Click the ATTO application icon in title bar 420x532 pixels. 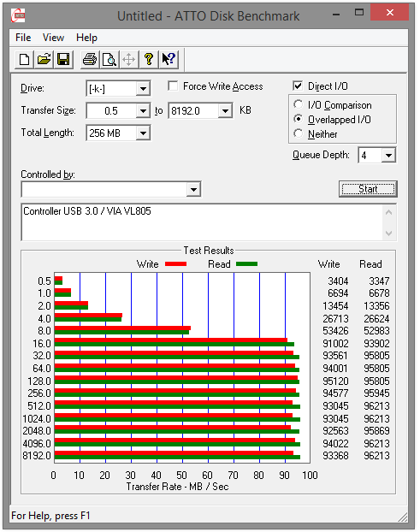pyautogui.click(x=18, y=15)
